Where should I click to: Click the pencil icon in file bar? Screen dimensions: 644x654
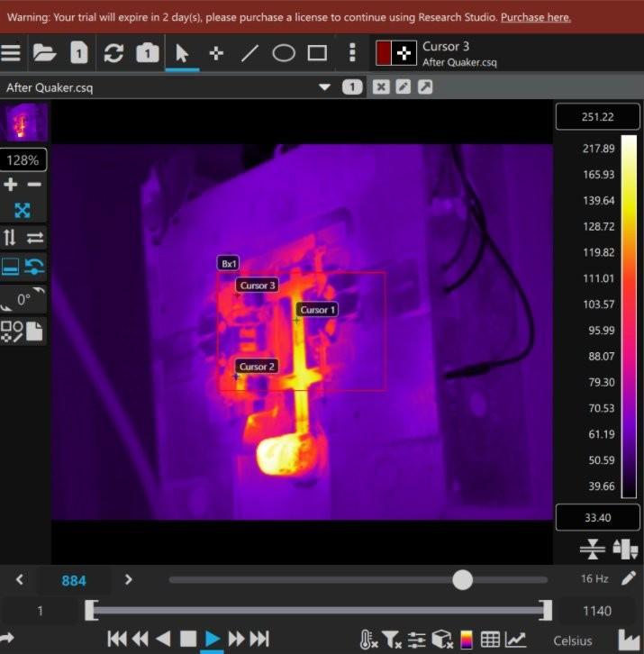[403, 87]
